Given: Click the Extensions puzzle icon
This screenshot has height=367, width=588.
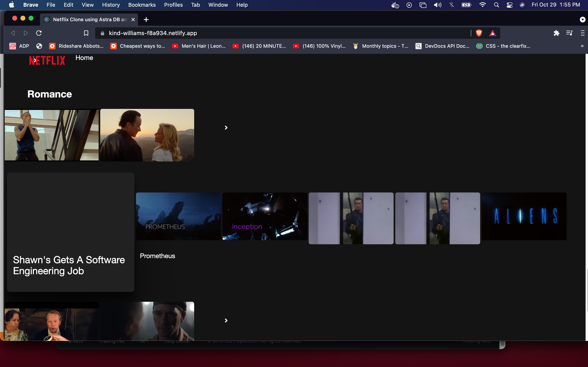Looking at the screenshot, I should click(556, 33).
